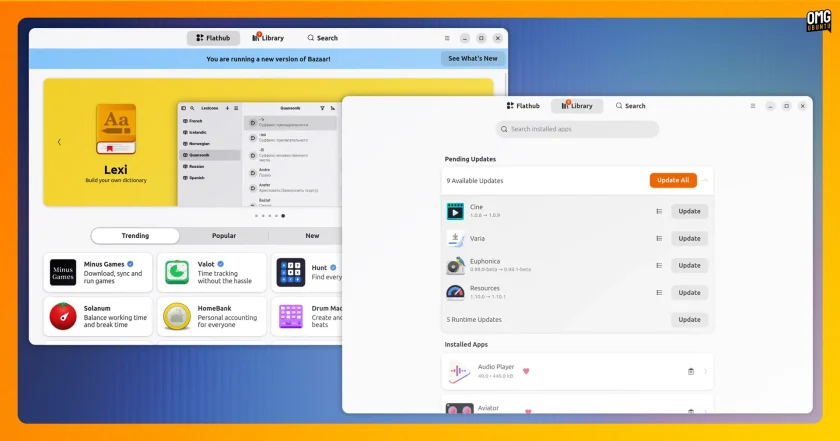Toggle the heart icon beside Audio Player

point(526,371)
